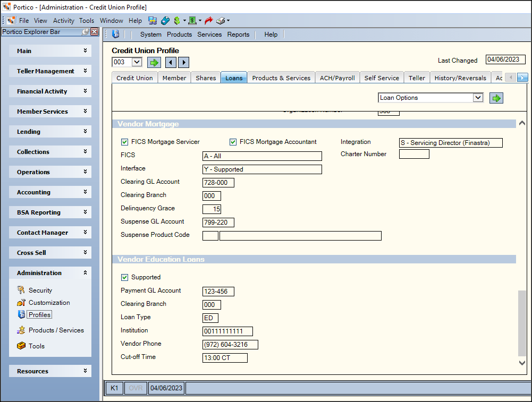The width and height of the screenshot is (532, 402).
Task: Open the Products / Services link
Action: (x=56, y=330)
